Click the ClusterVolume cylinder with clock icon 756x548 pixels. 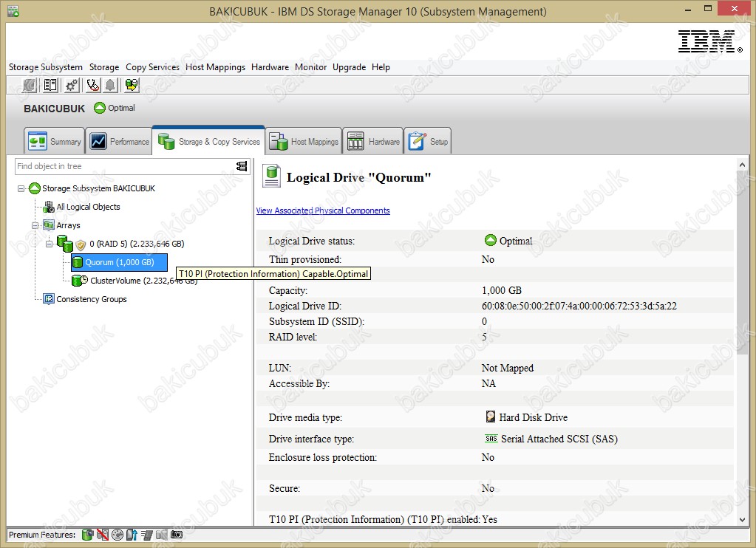point(80,280)
